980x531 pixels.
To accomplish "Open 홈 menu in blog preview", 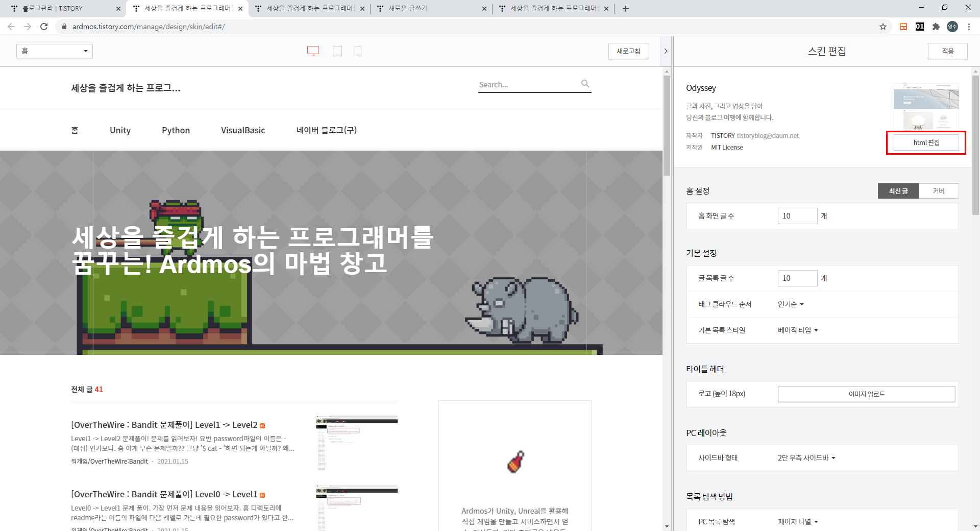I will point(75,130).
